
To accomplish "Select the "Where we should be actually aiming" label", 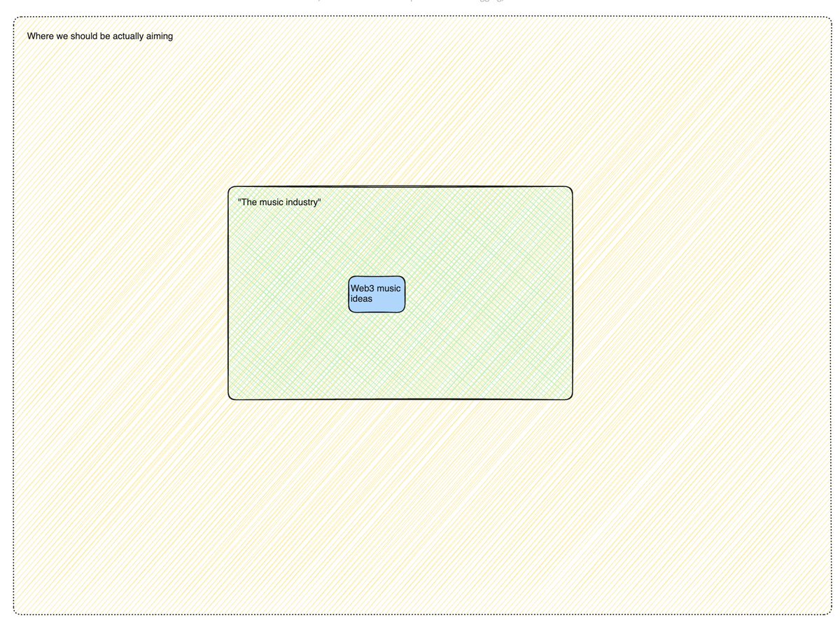I will coord(100,36).
